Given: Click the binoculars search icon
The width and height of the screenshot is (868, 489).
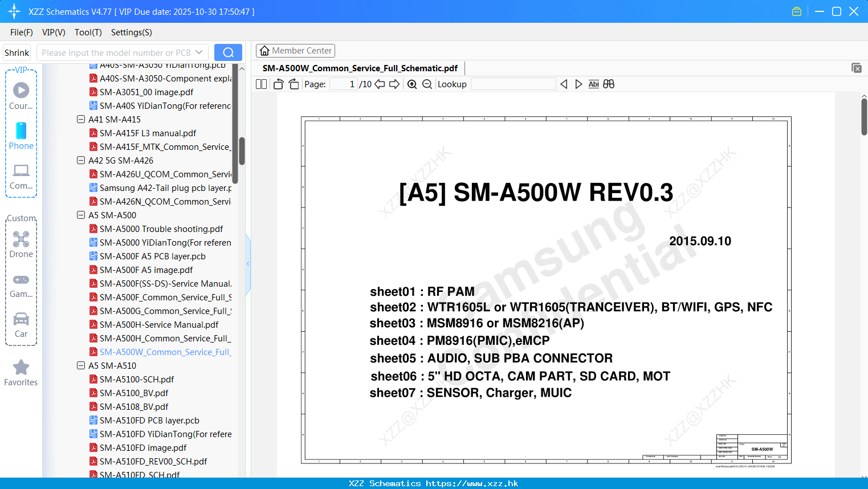Looking at the screenshot, I should click(609, 84).
